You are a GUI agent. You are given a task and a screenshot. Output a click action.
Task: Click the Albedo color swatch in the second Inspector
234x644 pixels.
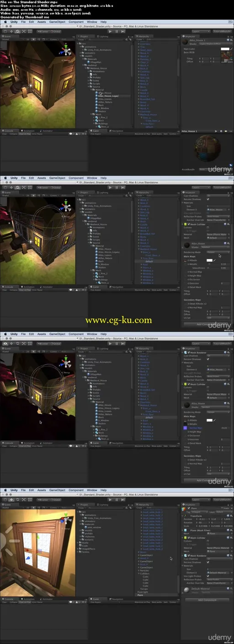[x=209, y=260]
